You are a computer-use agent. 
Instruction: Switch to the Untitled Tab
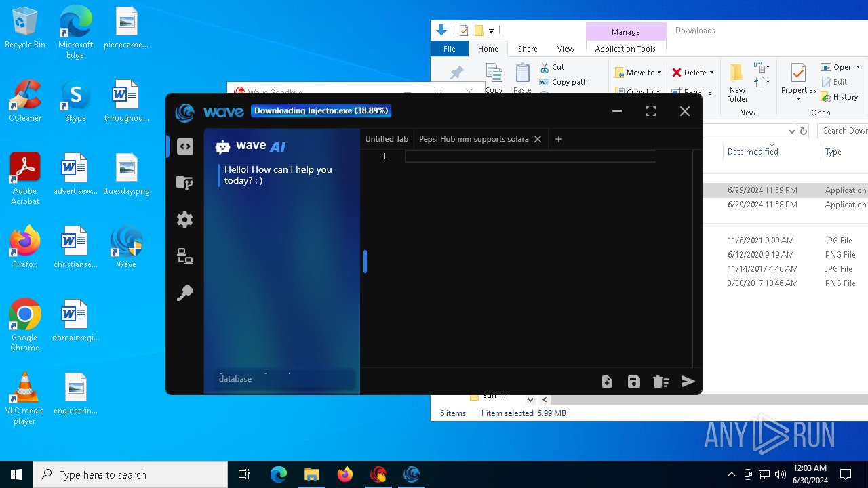tap(387, 139)
